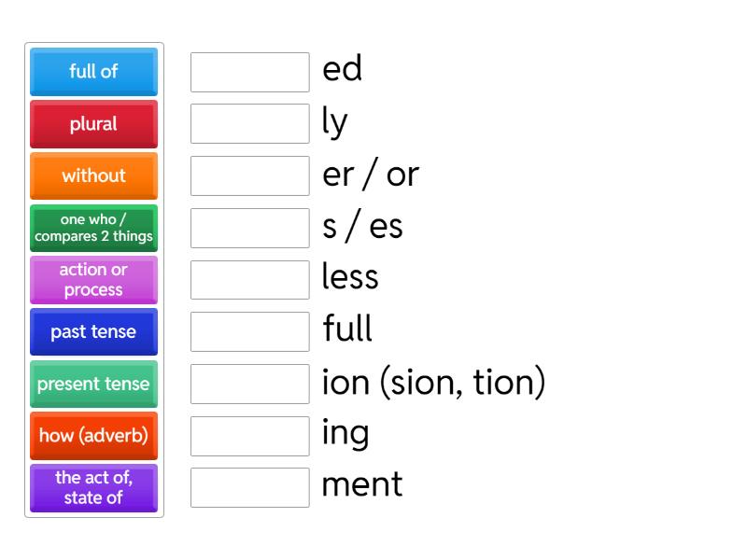The width and height of the screenshot is (747, 560).
Task: Click the answer box beside "ing"
Action: (x=249, y=433)
